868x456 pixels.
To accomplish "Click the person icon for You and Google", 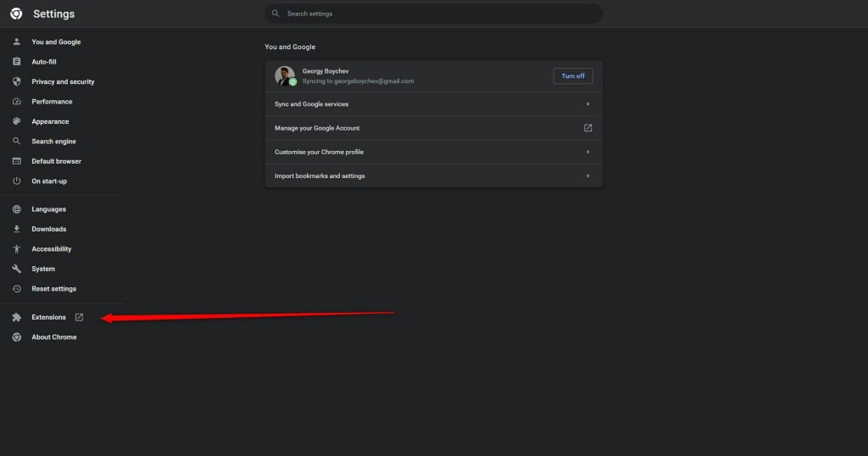I will (x=17, y=42).
